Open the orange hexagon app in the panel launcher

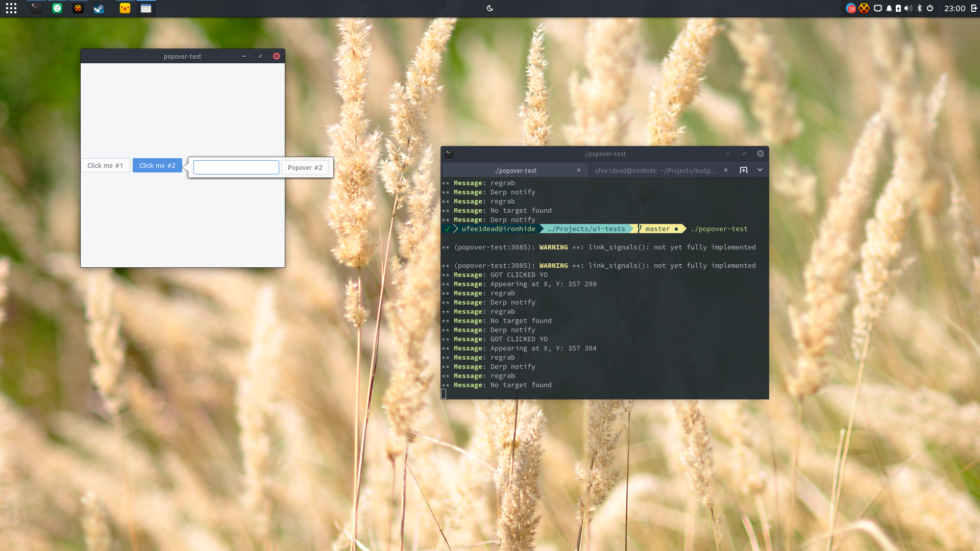(x=78, y=8)
